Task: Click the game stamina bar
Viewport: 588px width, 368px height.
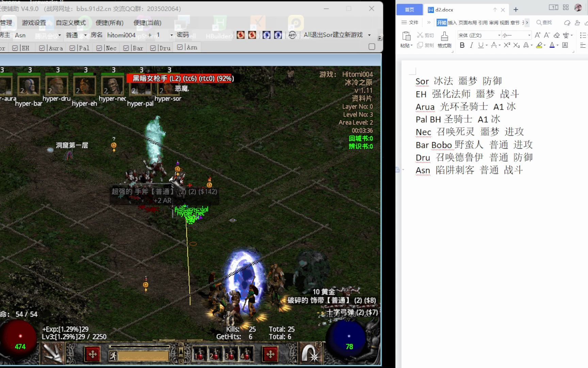Action: click(x=143, y=356)
